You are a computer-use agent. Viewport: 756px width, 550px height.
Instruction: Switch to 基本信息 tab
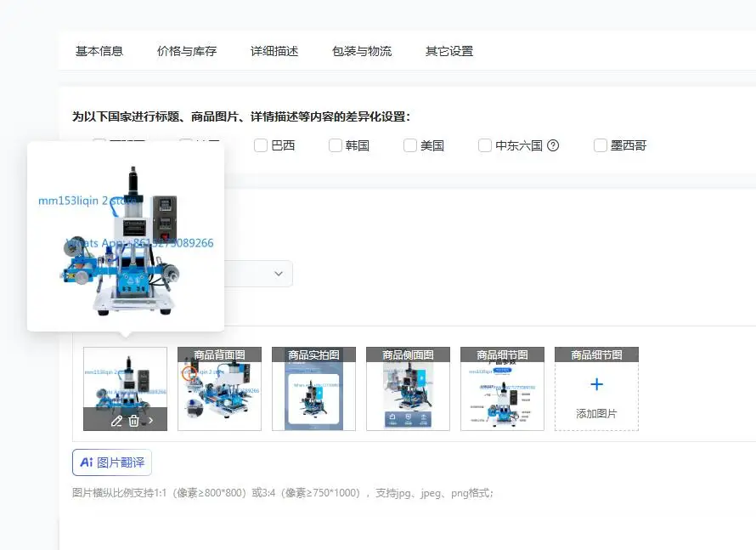tap(99, 51)
